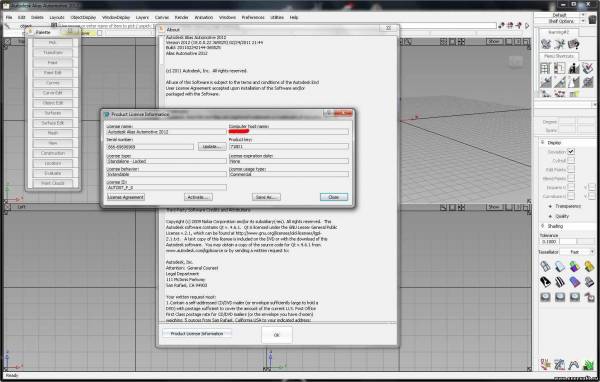Viewport: 600px width, 382px height.
Task: Click OK in the About dialog
Action: click(277, 335)
